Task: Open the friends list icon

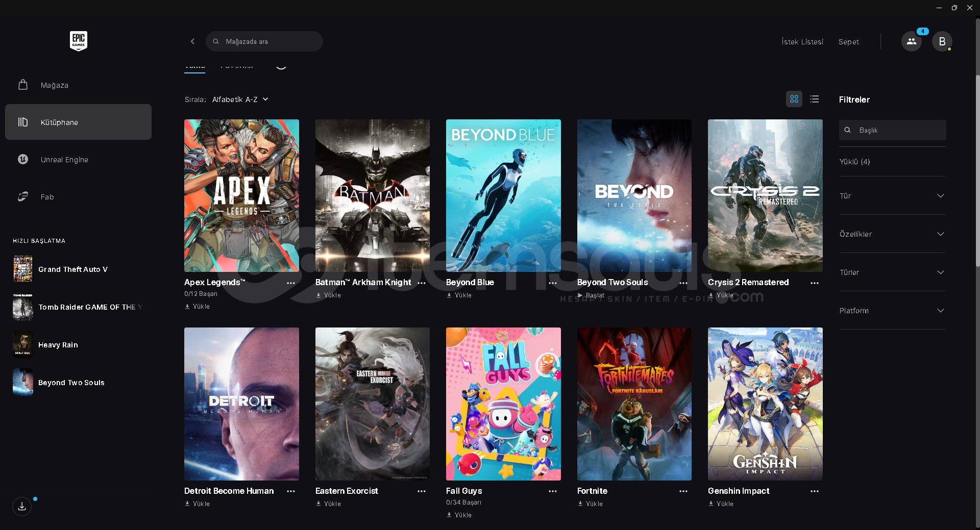Action: tap(912, 41)
